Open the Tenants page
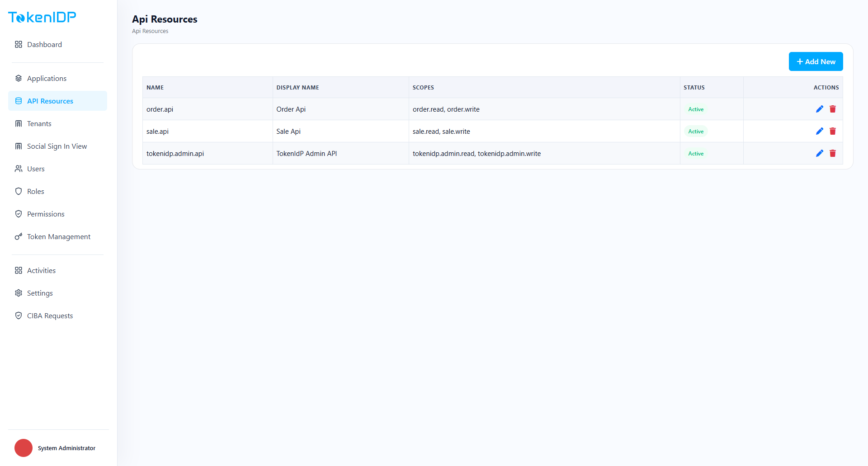Screen dimensions: 868x466 point(57,123)
